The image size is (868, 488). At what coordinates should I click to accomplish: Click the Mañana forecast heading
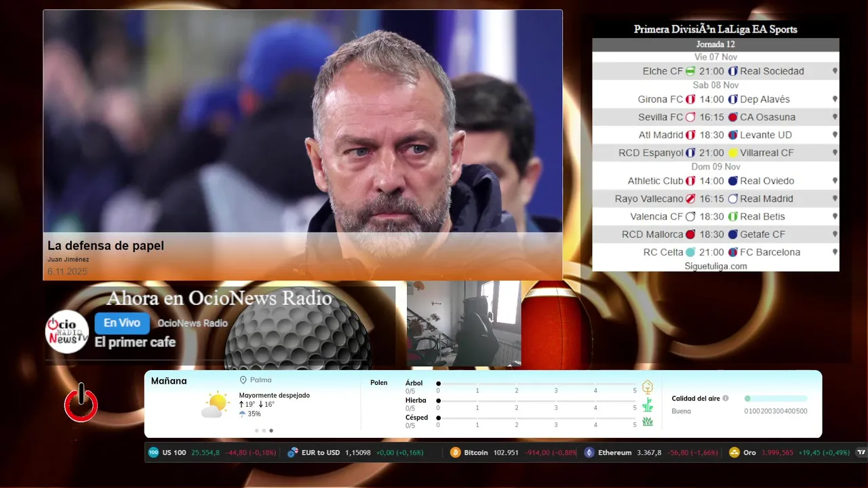[x=169, y=381]
